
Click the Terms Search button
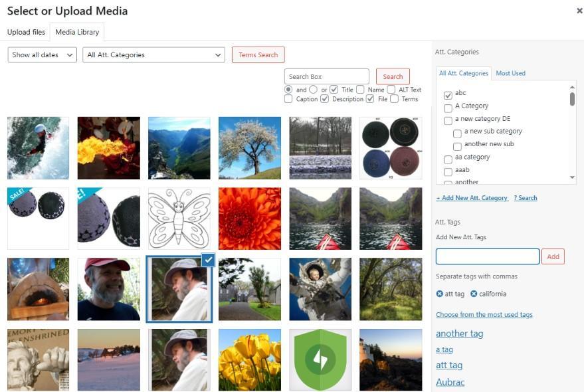point(258,54)
